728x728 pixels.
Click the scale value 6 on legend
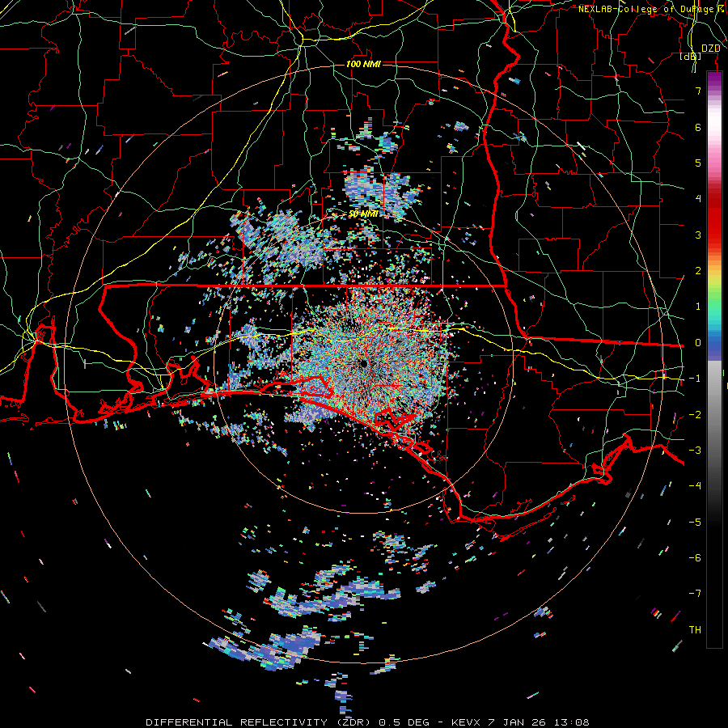pos(698,127)
